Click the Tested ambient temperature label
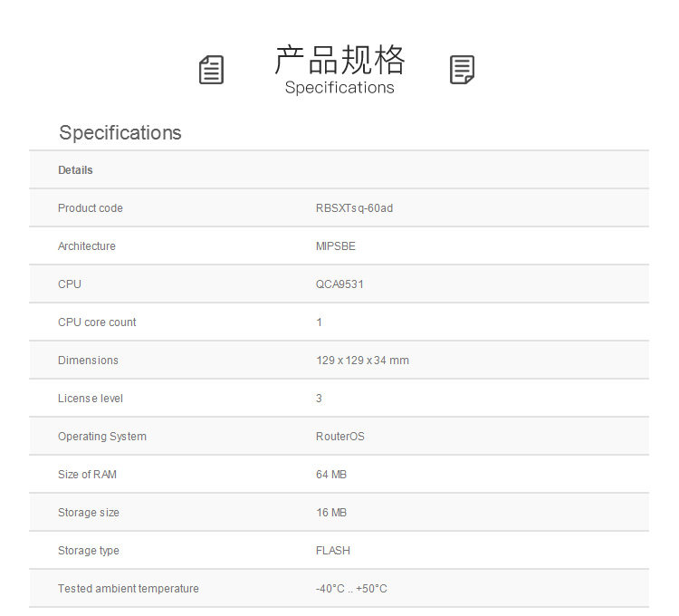 pyautogui.click(x=129, y=589)
